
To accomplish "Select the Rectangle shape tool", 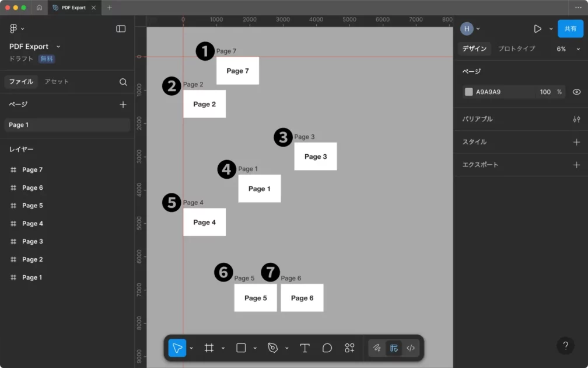I will (x=241, y=348).
